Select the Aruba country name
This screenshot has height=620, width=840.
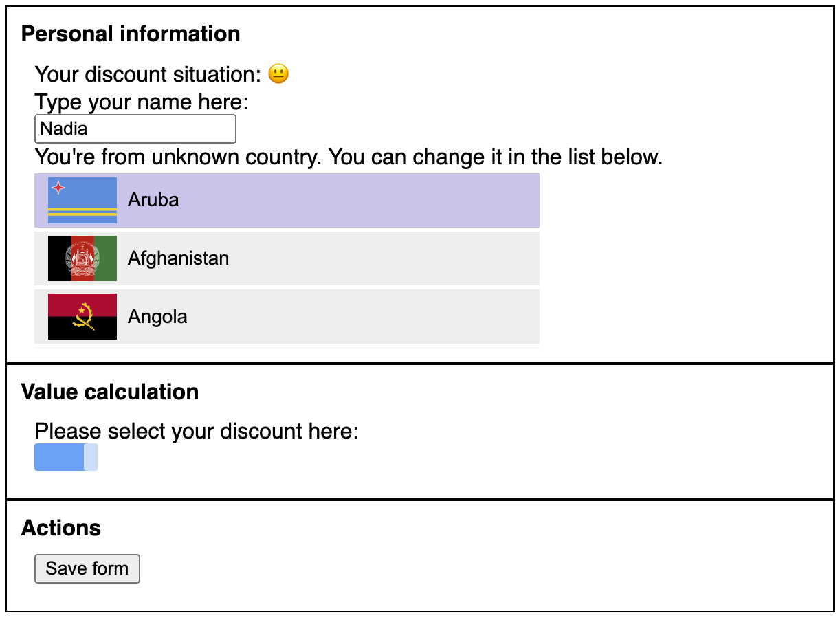tap(153, 200)
